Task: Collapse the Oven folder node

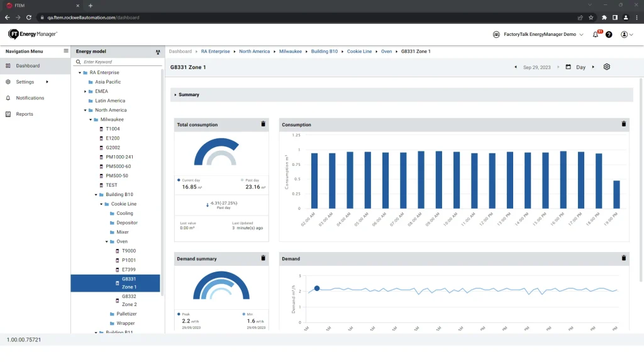Action: (107, 241)
